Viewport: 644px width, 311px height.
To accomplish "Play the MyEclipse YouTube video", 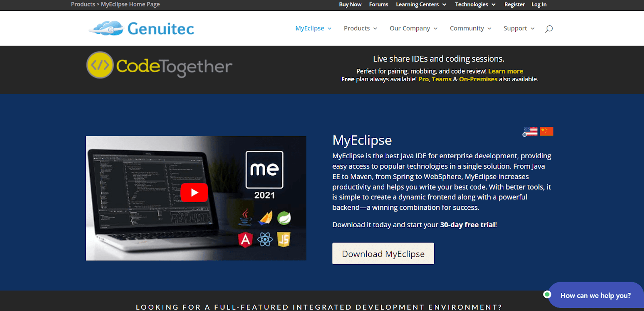I will pos(194,193).
